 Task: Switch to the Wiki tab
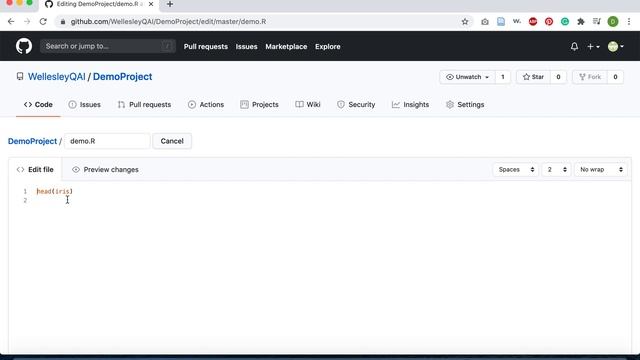(x=308, y=104)
